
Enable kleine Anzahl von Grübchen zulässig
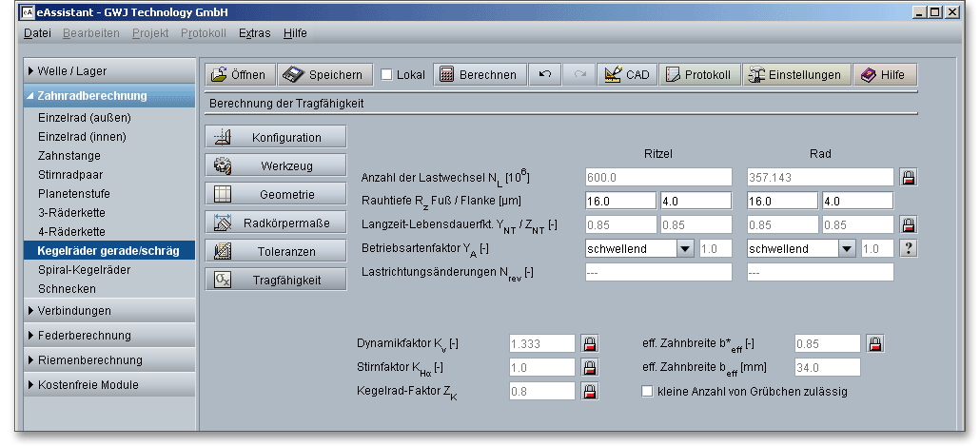648,391
